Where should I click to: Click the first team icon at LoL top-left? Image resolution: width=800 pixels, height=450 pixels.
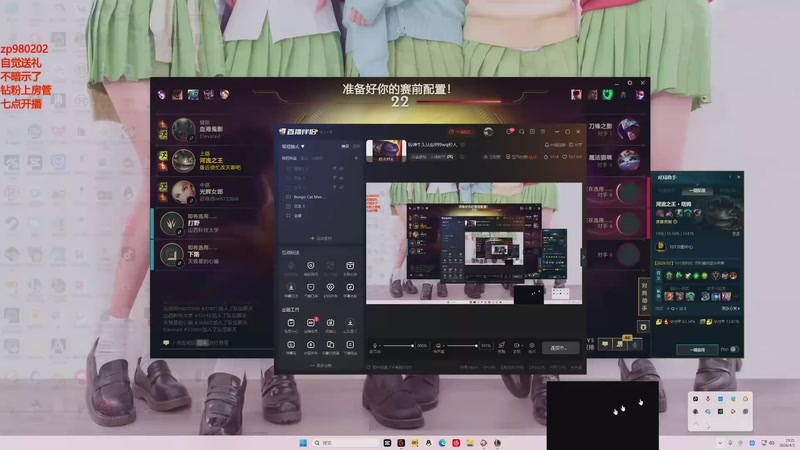[162, 94]
